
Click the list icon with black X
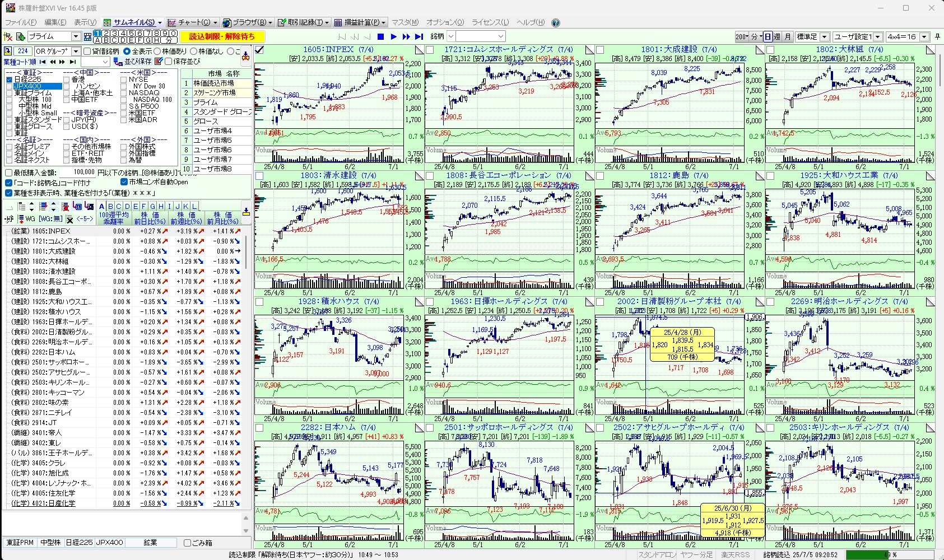coord(69,218)
